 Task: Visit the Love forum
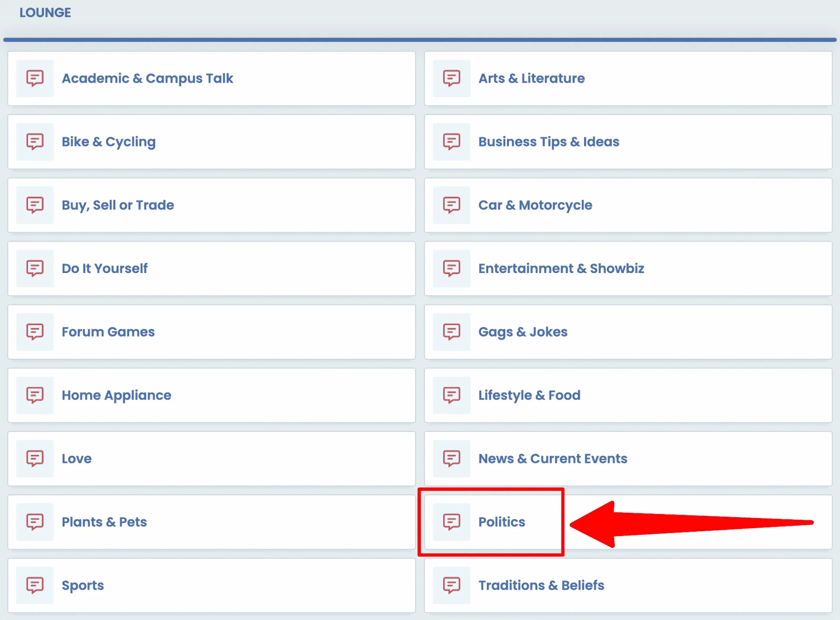[77, 459]
